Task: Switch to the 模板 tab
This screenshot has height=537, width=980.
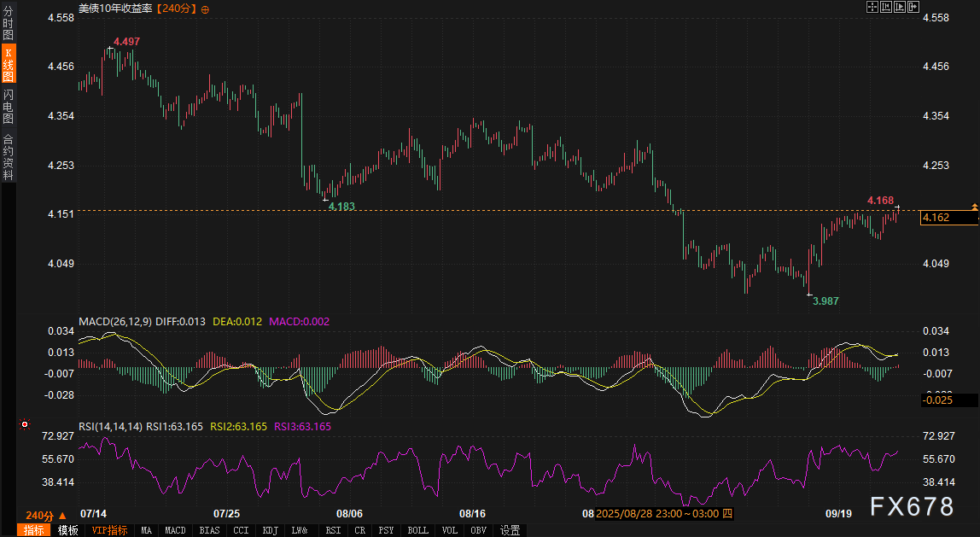Action: tap(68, 530)
